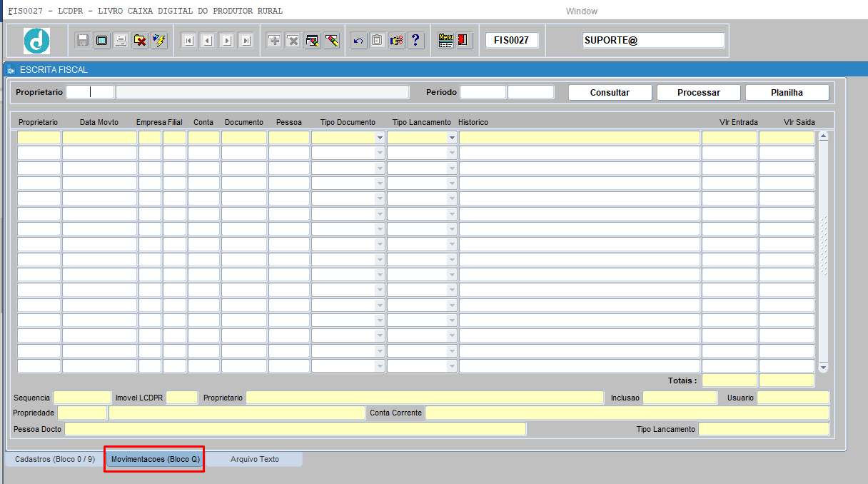Open Tipo Documento dropdown in highlighted yellow row

[380, 138]
